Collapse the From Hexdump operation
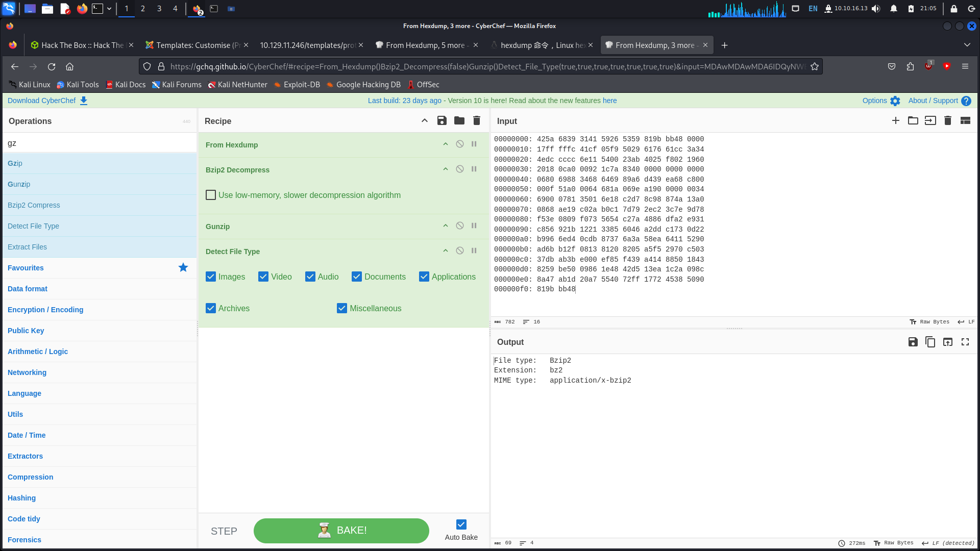The height and width of the screenshot is (551, 980). (446, 144)
